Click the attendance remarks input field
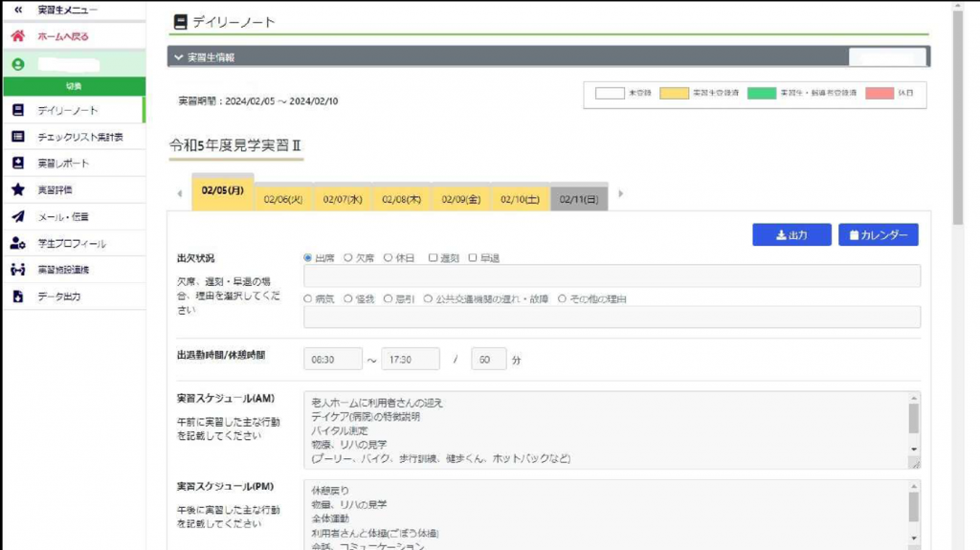 [x=612, y=275]
